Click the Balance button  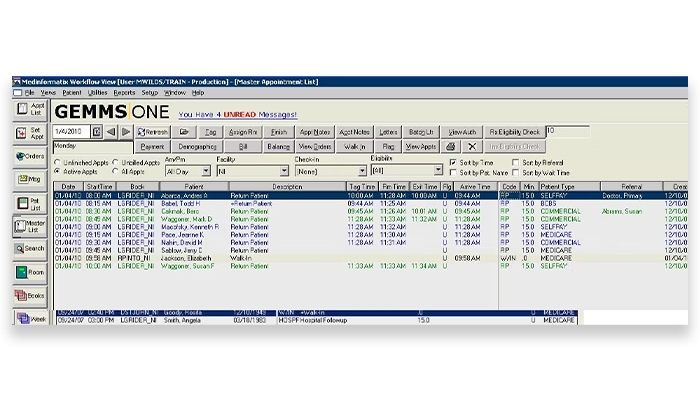(279, 146)
